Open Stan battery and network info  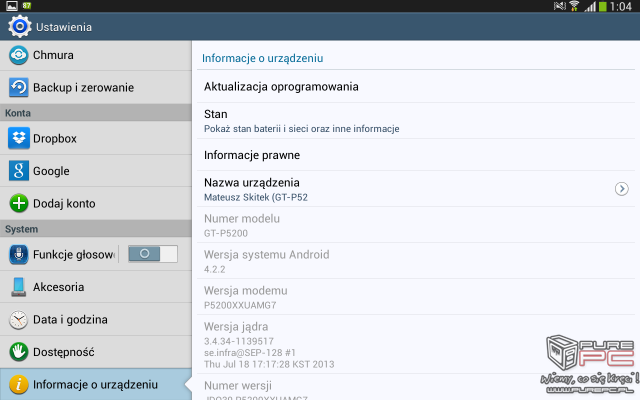(x=416, y=121)
